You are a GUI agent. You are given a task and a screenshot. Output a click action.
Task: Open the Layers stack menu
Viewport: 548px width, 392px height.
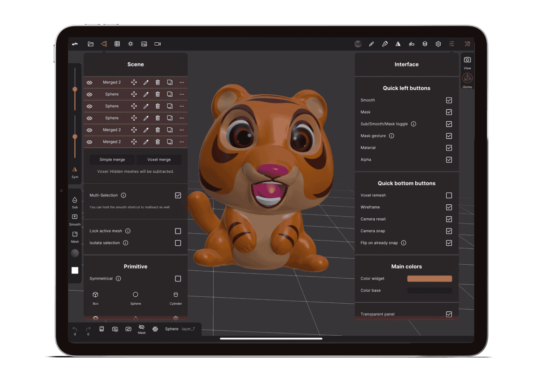425,44
